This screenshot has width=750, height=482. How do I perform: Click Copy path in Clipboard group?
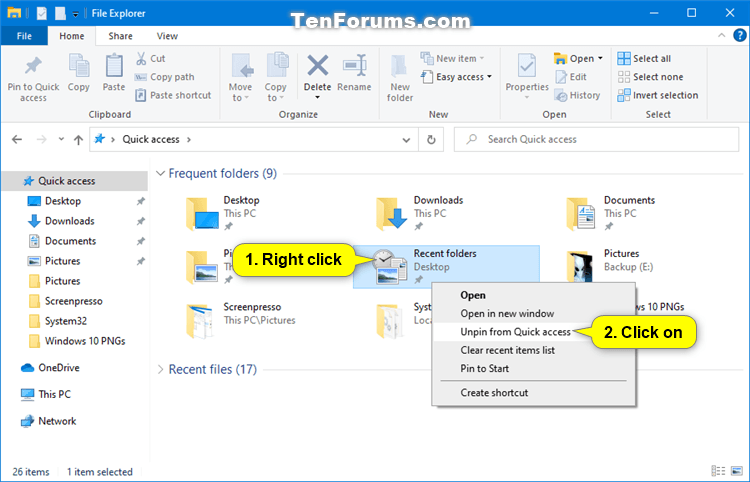[165, 77]
